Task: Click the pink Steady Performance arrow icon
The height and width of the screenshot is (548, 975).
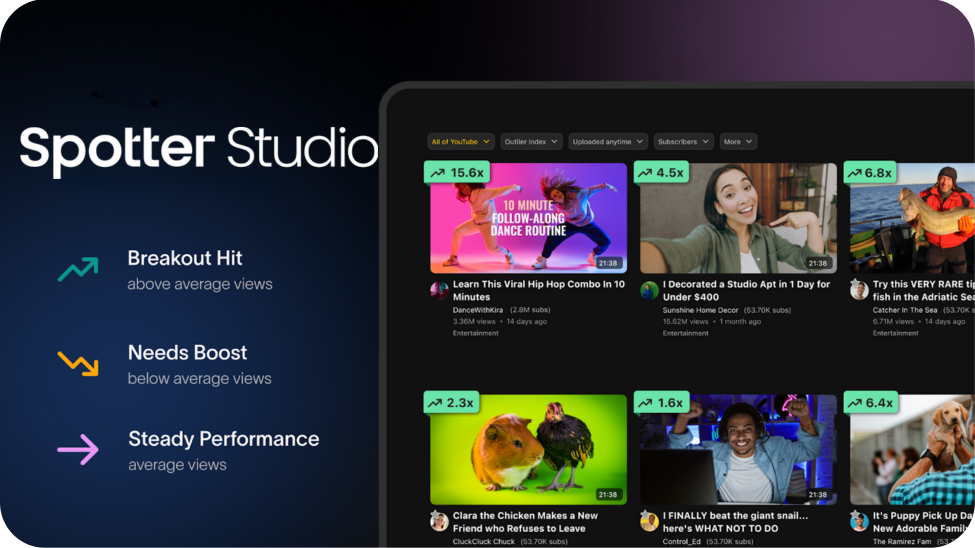Action: [78, 449]
